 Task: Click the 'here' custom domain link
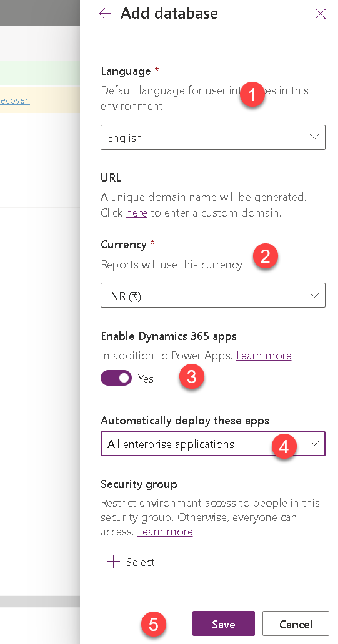click(137, 213)
